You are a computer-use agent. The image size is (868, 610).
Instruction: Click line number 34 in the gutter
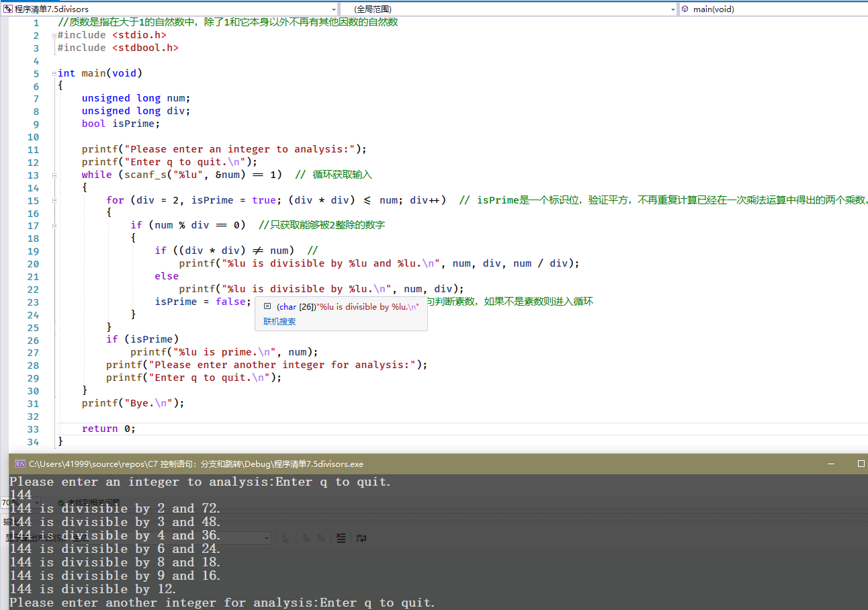34,441
